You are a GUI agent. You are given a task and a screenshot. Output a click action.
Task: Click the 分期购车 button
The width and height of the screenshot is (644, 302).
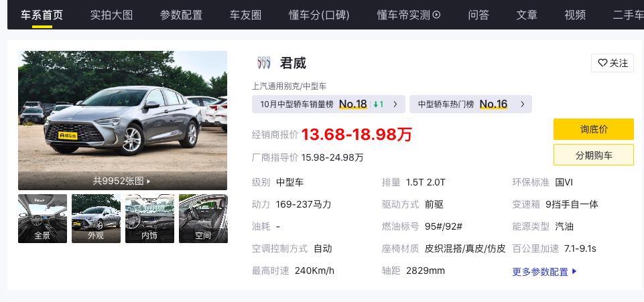(x=594, y=155)
